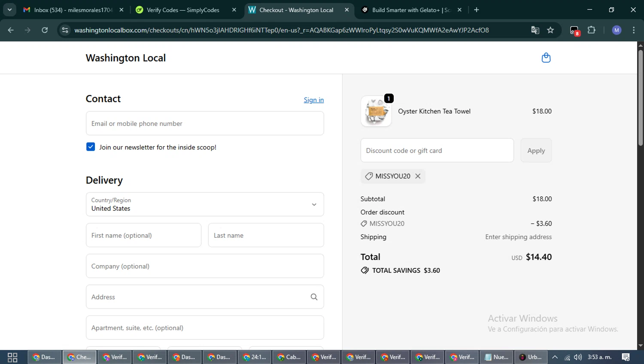Click the taskbar clock 3:53 a. m.
This screenshot has width=644, height=364.
(x=599, y=357)
